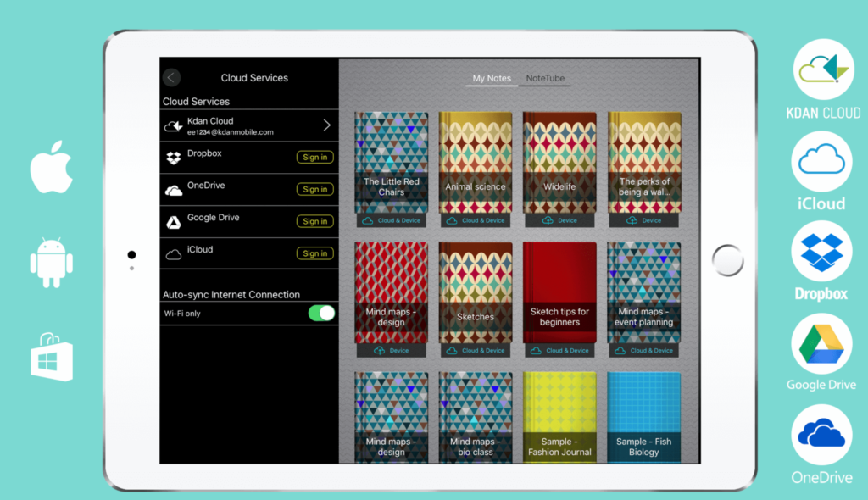This screenshot has width=868, height=500.
Task: Expand Kdan Cloud account with the chevron arrow
Action: tap(327, 125)
